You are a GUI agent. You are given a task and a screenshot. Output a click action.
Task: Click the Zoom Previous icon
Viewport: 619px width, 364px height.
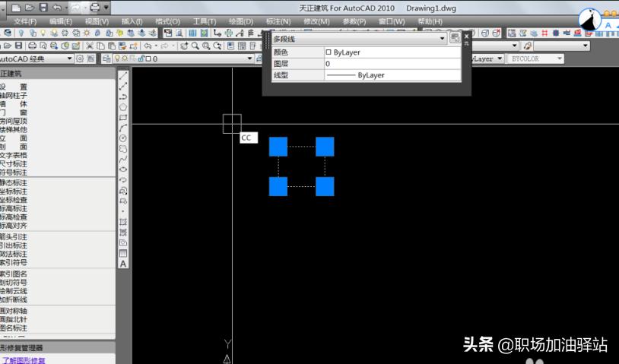217,46
